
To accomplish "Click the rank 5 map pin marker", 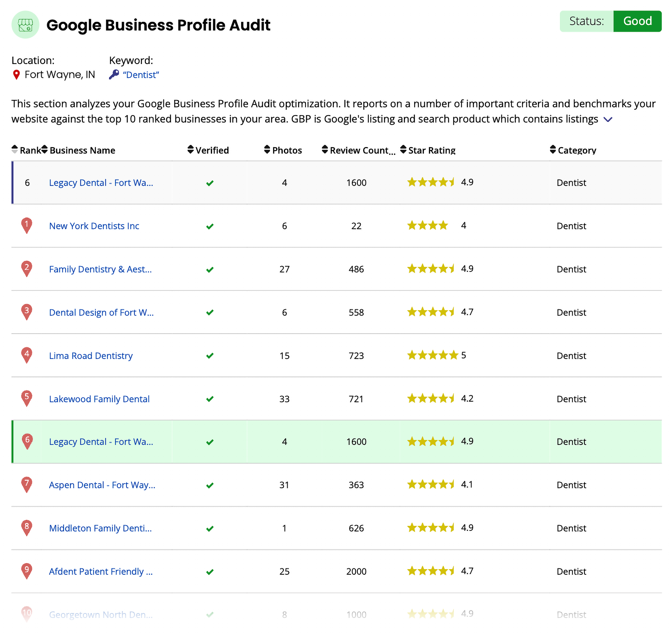I will 27,399.
